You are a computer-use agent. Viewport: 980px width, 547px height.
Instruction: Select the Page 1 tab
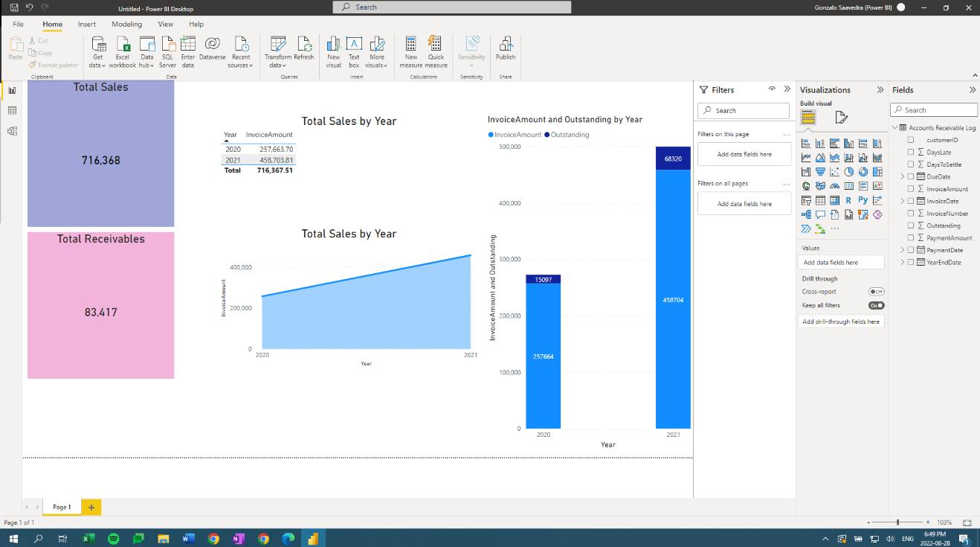click(62, 507)
